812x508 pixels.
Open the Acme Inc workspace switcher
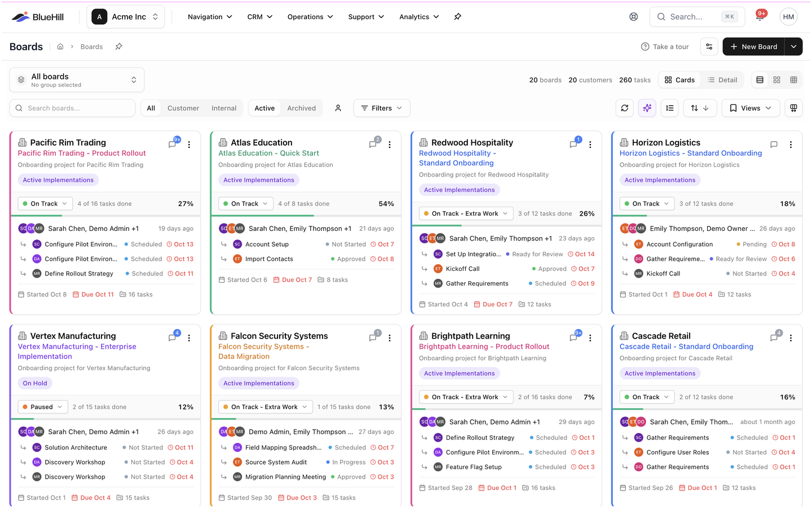pyautogui.click(x=126, y=17)
